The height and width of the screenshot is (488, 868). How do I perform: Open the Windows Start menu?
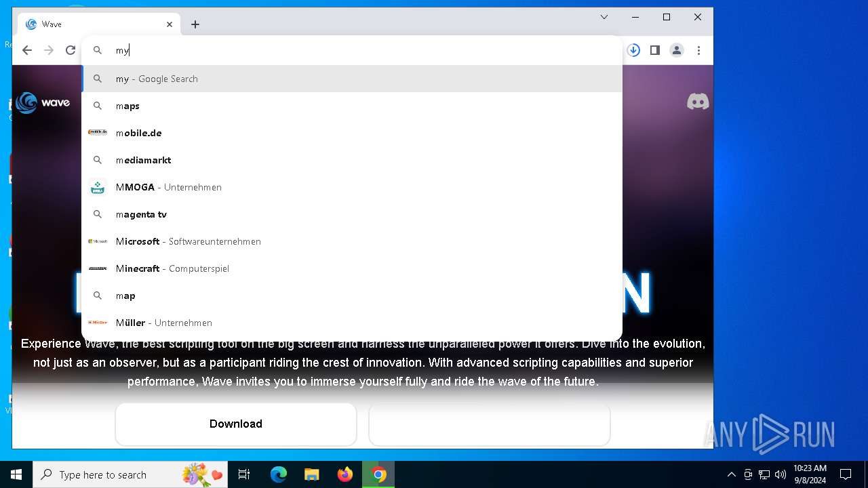point(16,474)
